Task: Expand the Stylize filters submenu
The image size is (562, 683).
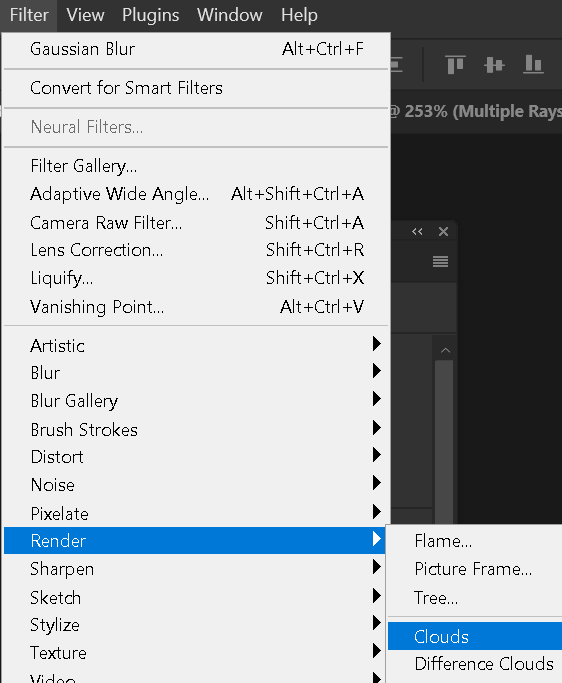Action: coord(195,625)
